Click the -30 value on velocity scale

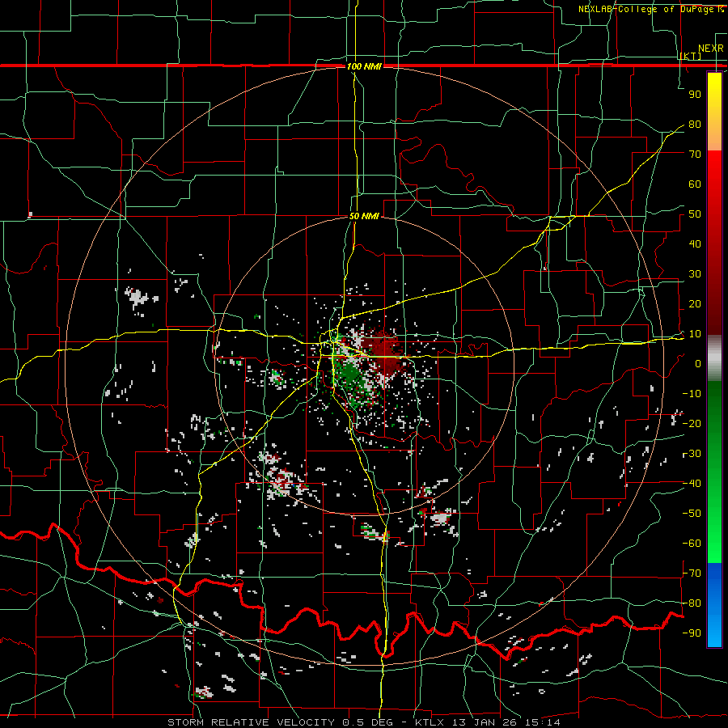tap(692, 454)
